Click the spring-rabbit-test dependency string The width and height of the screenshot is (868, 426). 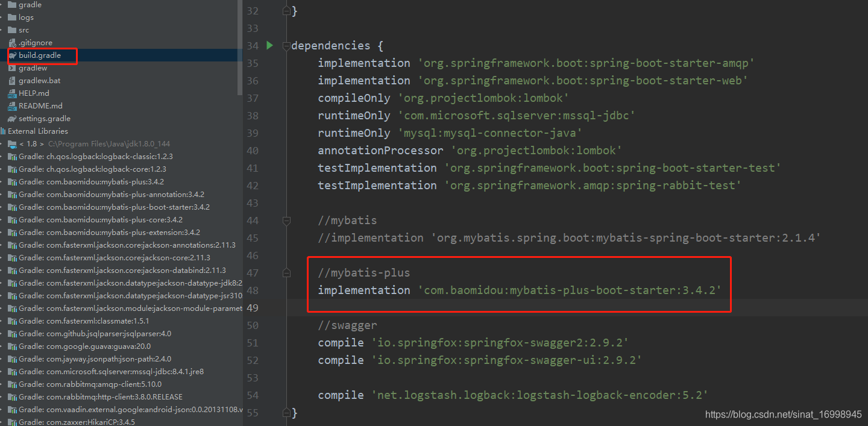[x=593, y=186]
